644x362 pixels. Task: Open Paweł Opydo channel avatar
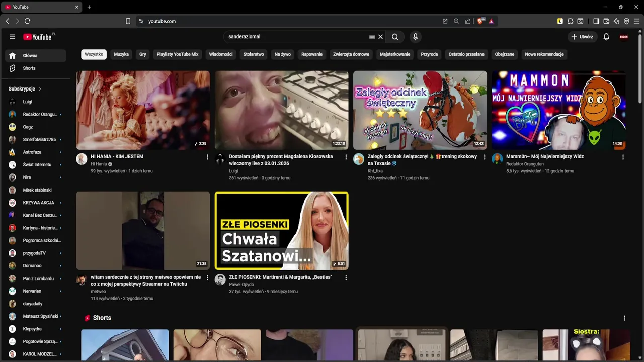[x=220, y=280]
